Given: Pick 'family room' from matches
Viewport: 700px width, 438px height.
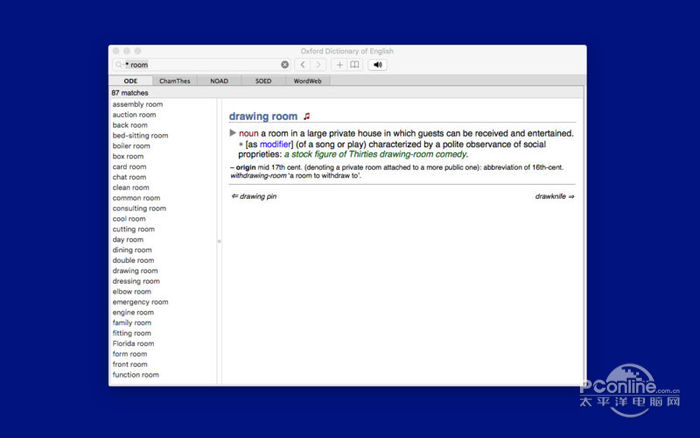Looking at the screenshot, I should (132, 323).
